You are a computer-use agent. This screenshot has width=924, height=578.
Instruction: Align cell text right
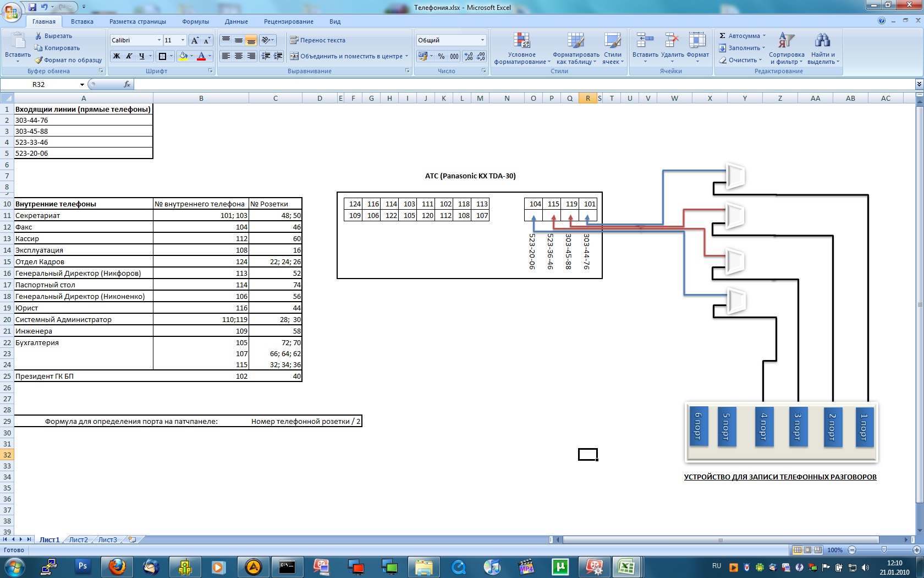coord(251,56)
